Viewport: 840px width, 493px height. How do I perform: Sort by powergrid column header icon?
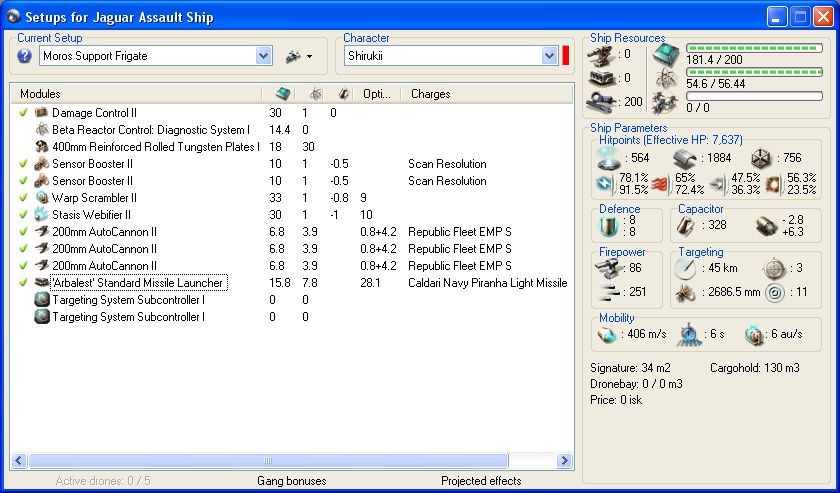pos(316,94)
